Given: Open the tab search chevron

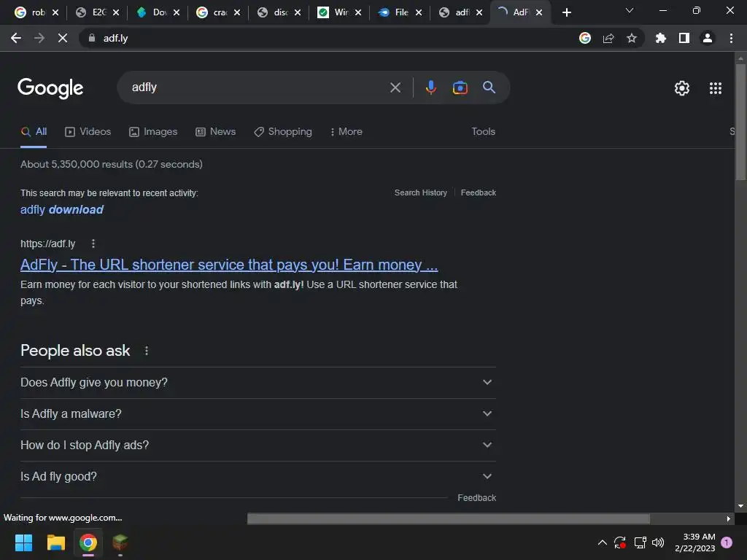Looking at the screenshot, I should [630, 10].
